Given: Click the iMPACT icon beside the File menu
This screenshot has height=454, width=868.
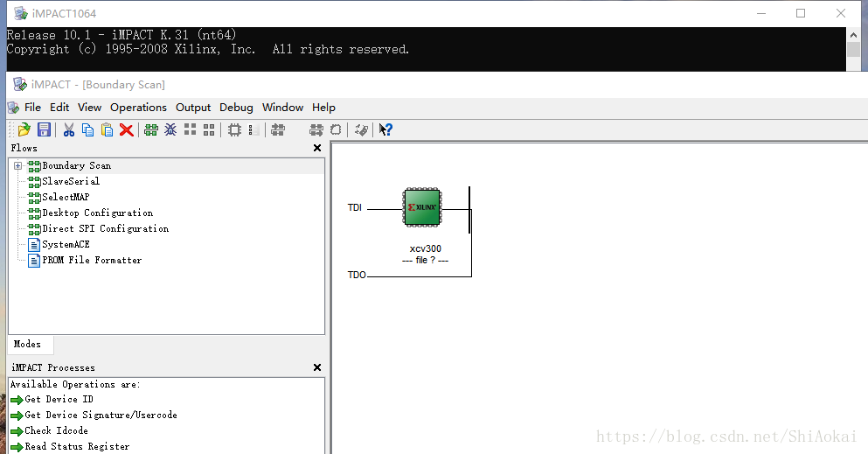Looking at the screenshot, I should pos(14,108).
